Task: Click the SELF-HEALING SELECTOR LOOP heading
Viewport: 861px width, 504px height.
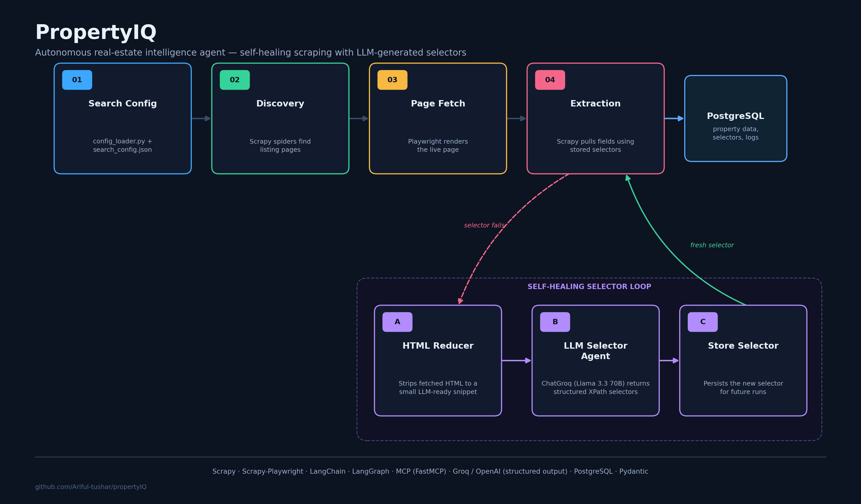Action: click(589, 287)
